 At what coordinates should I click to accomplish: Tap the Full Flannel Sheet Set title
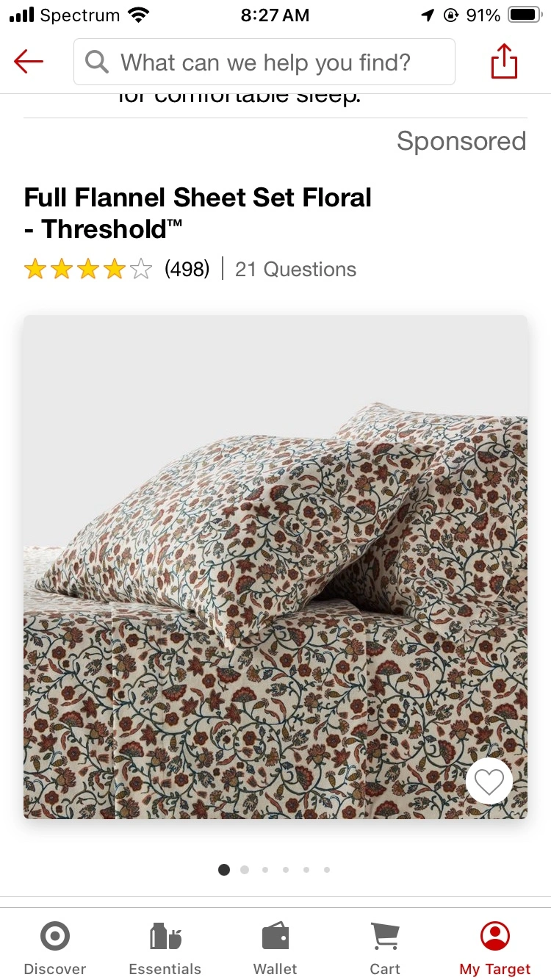pyautogui.click(x=198, y=213)
